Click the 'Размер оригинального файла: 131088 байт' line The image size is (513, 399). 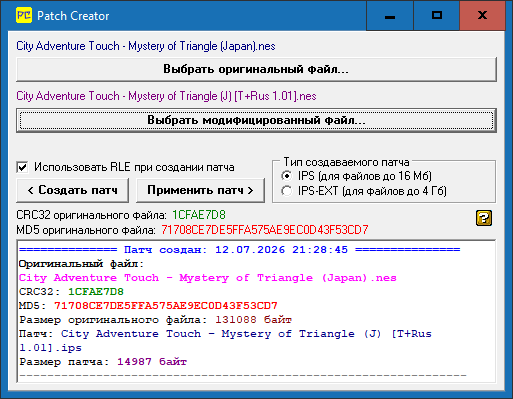[x=155, y=320]
